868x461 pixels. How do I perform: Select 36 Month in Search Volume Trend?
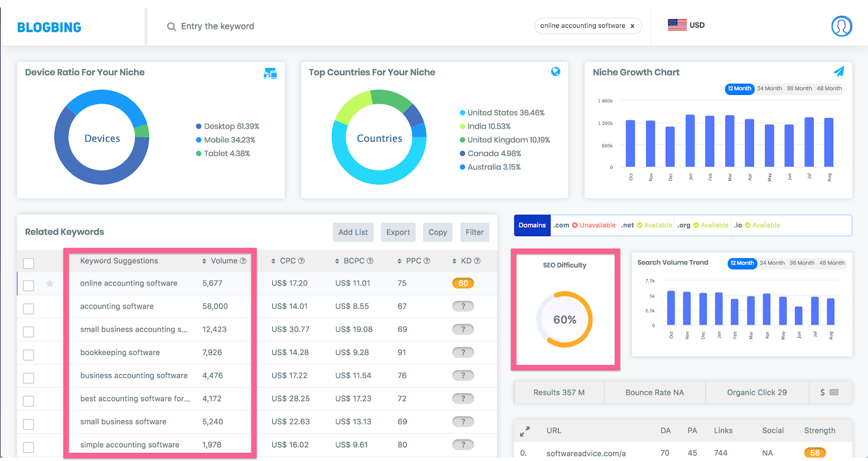pos(802,263)
